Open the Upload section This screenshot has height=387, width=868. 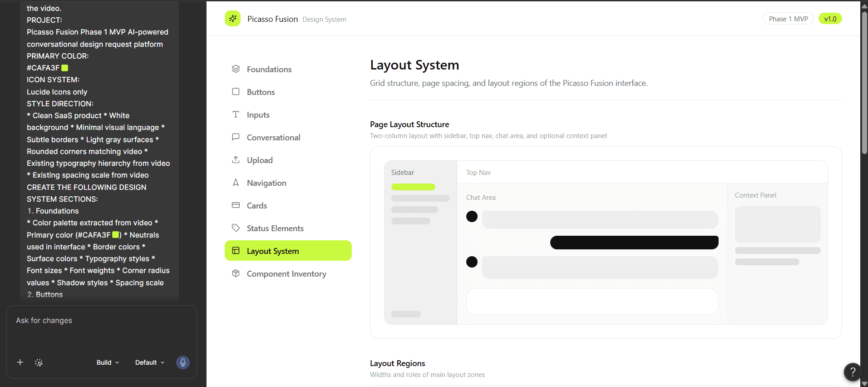pos(288,160)
